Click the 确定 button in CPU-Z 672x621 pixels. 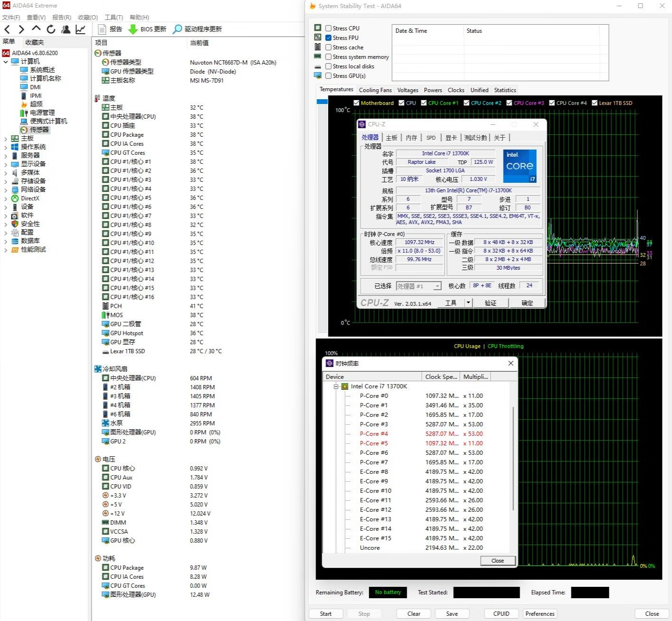[527, 303]
